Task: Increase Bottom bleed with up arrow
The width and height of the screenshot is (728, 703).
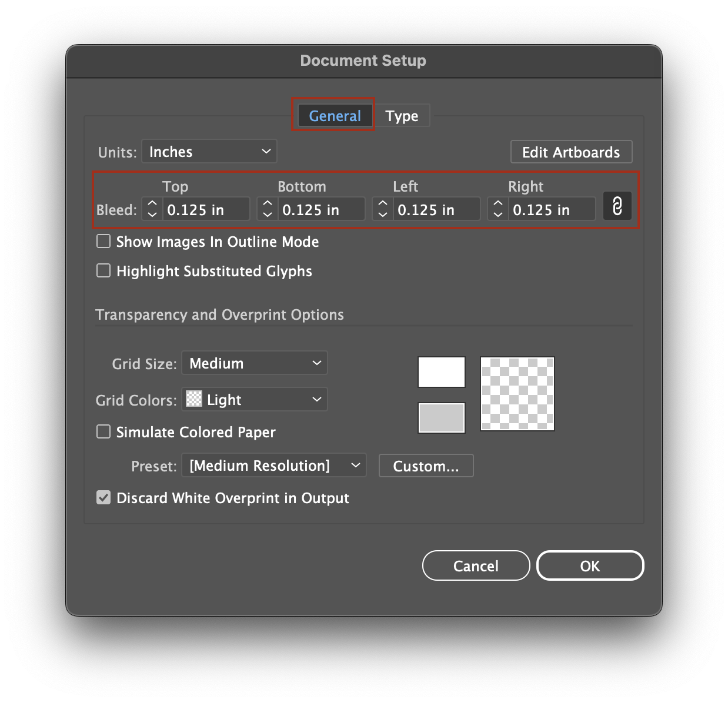Action: coord(268,203)
